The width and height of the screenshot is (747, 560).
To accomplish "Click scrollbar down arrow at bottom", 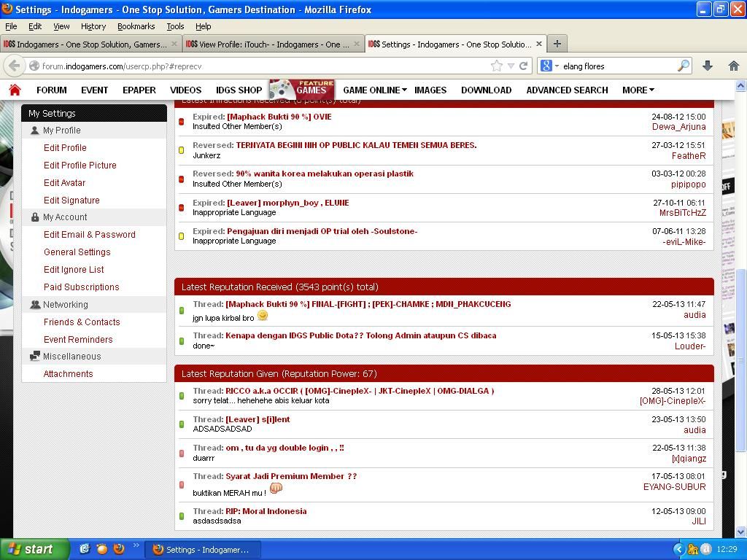I will pyautogui.click(x=740, y=532).
